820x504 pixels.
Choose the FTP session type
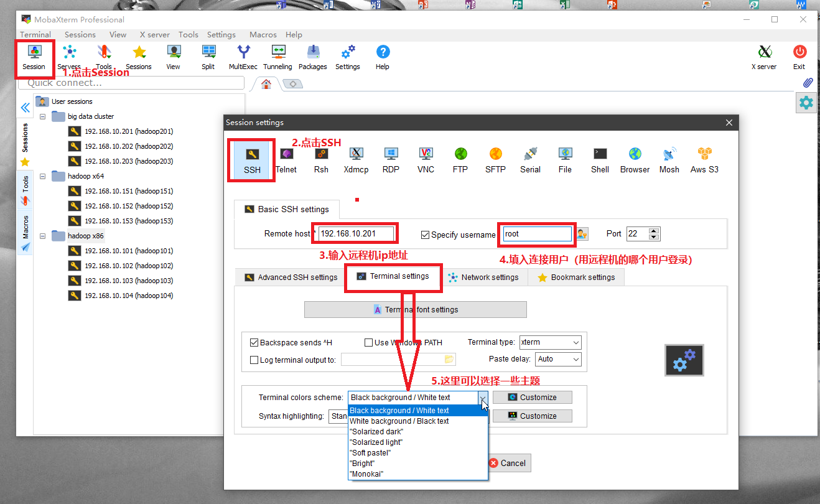[x=460, y=161]
